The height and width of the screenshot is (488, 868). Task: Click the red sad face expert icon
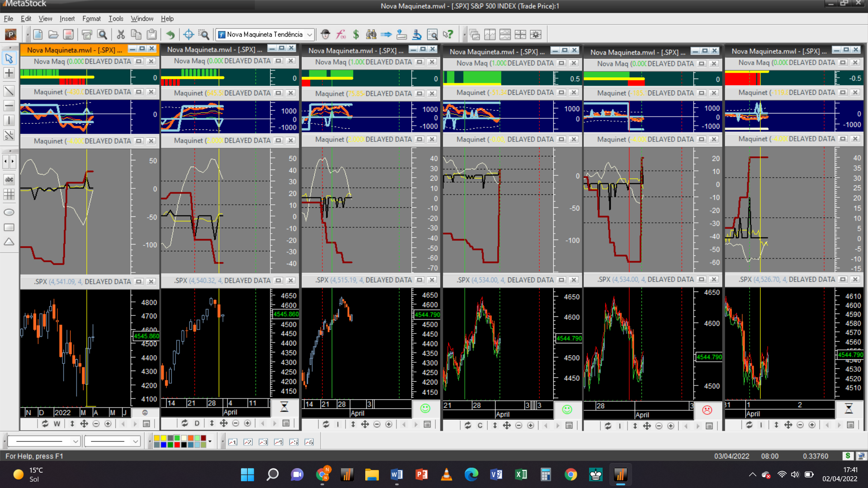[x=707, y=410]
